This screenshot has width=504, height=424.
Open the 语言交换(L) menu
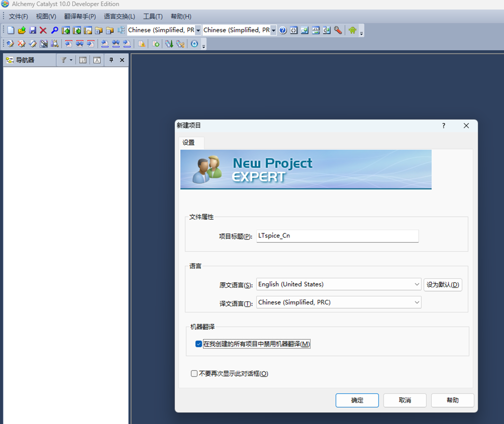point(119,17)
